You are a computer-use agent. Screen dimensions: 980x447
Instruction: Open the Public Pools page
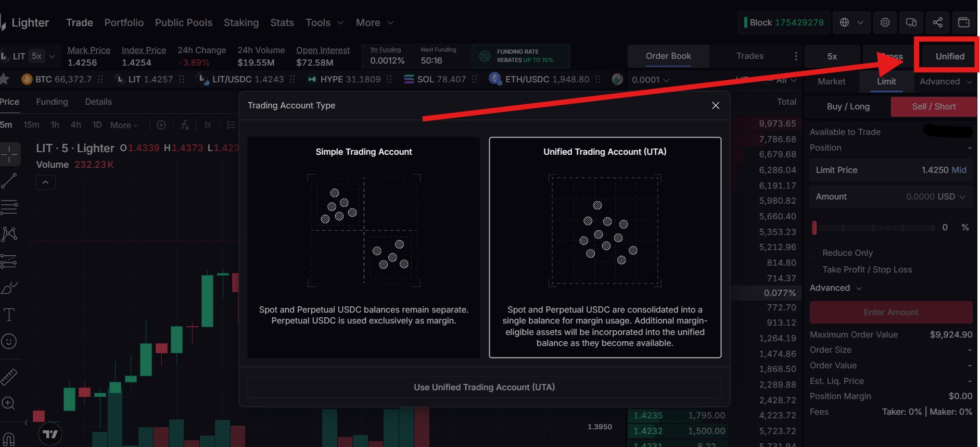coord(184,22)
